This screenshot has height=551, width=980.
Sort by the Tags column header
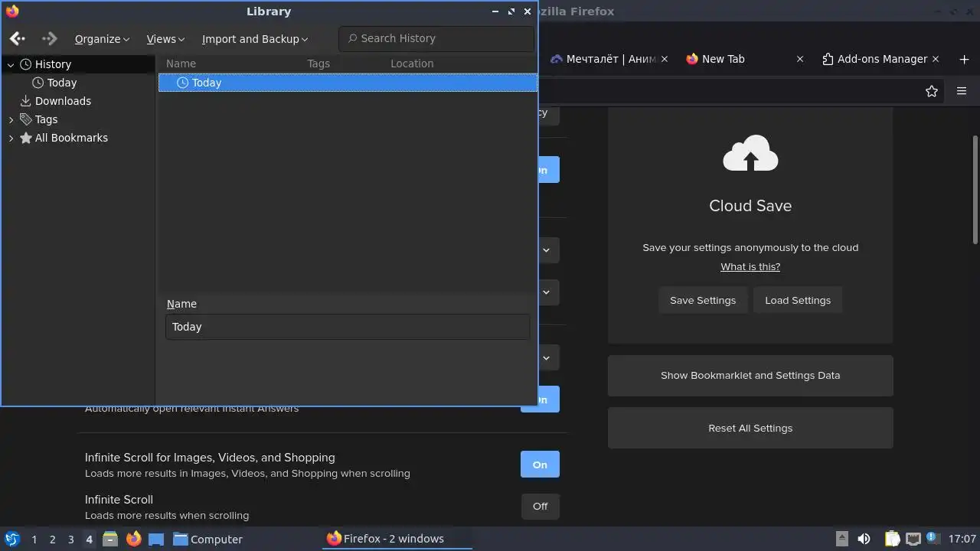pyautogui.click(x=318, y=64)
